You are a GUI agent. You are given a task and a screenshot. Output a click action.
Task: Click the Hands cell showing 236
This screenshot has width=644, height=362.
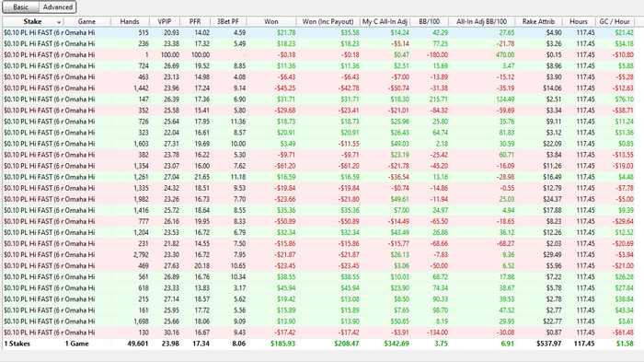pyautogui.click(x=144, y=43)
